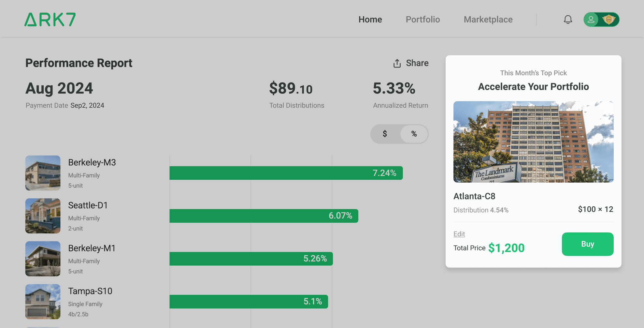
Task: Switch chart to percent view
Action: (414, 134)
